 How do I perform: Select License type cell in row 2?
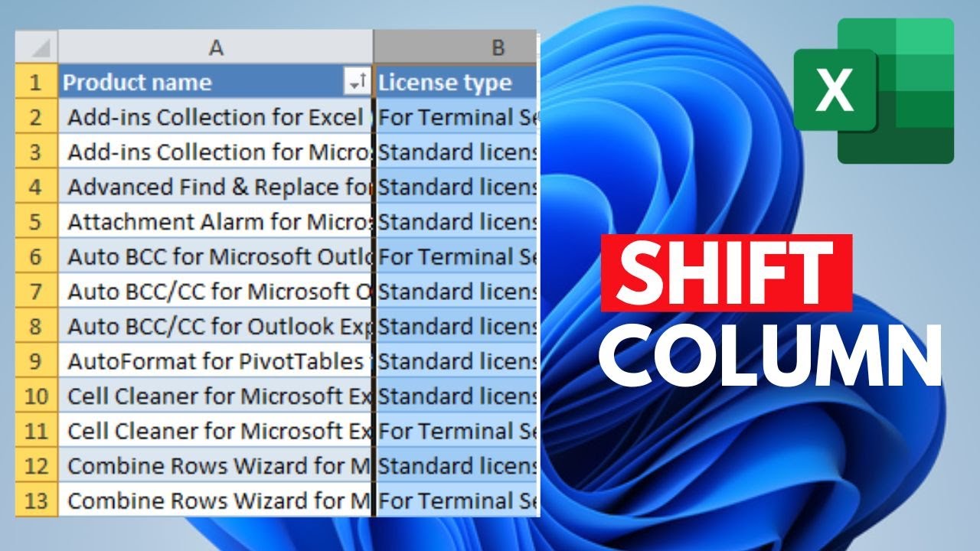pyautogui.click(x=457, y=117)
